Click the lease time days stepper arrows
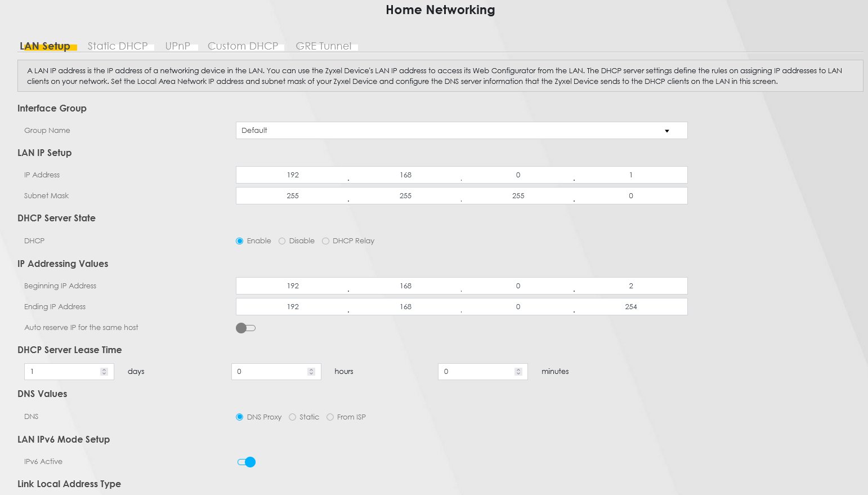 coord(104,372)
